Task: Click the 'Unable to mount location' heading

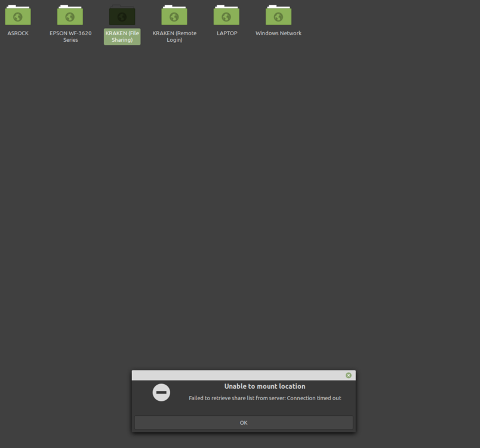Action: click(265, 386)
